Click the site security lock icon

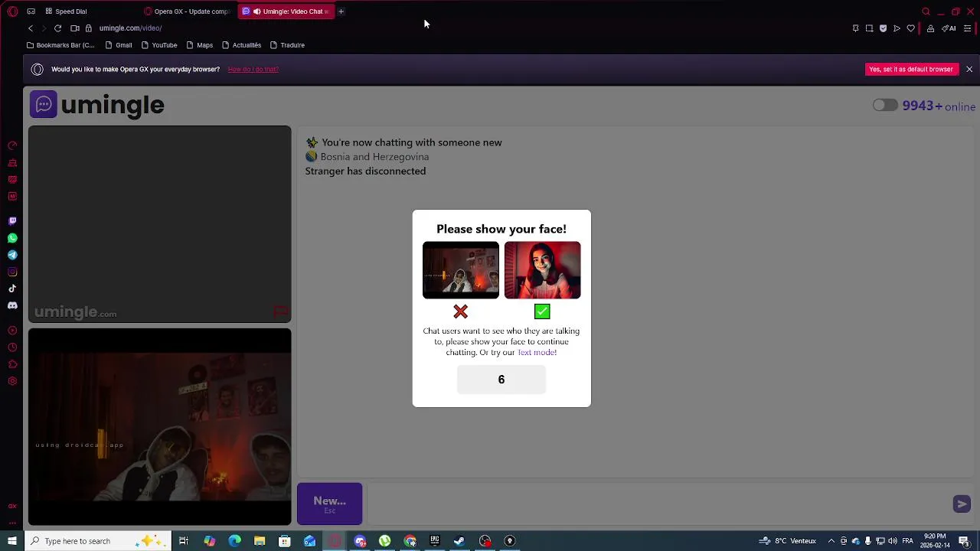89,28
